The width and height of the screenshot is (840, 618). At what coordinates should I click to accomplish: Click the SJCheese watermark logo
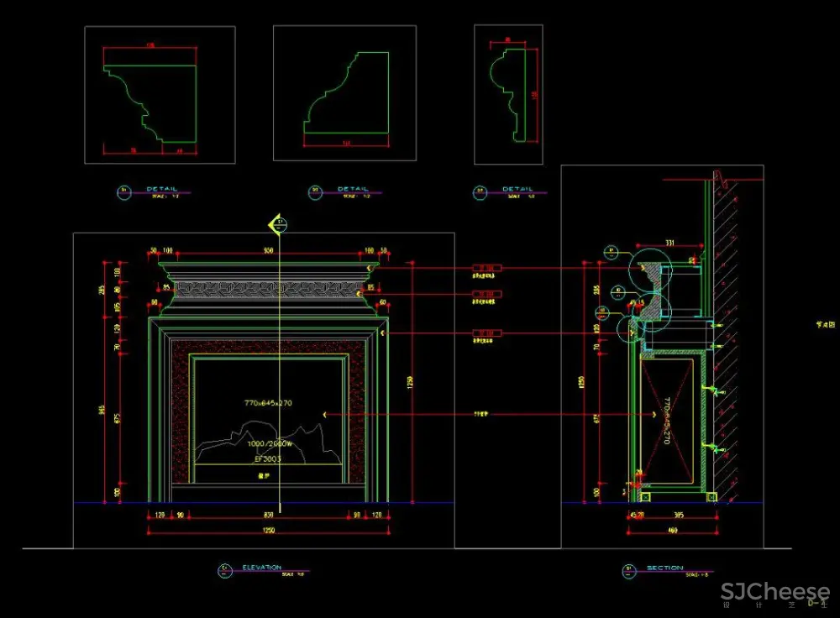pos(774,593)
